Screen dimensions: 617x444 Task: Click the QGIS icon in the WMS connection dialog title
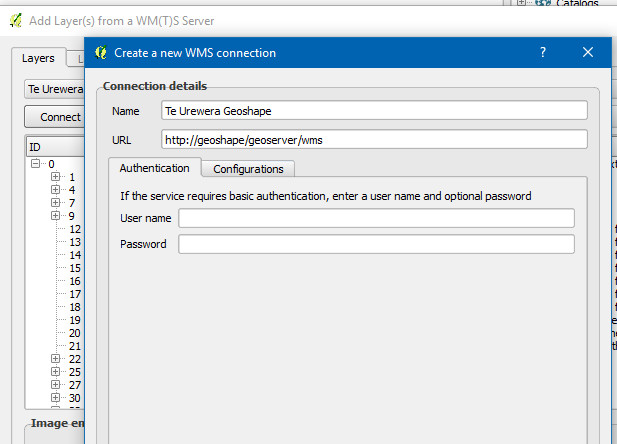pyautogui.click(x=101, y=52)
